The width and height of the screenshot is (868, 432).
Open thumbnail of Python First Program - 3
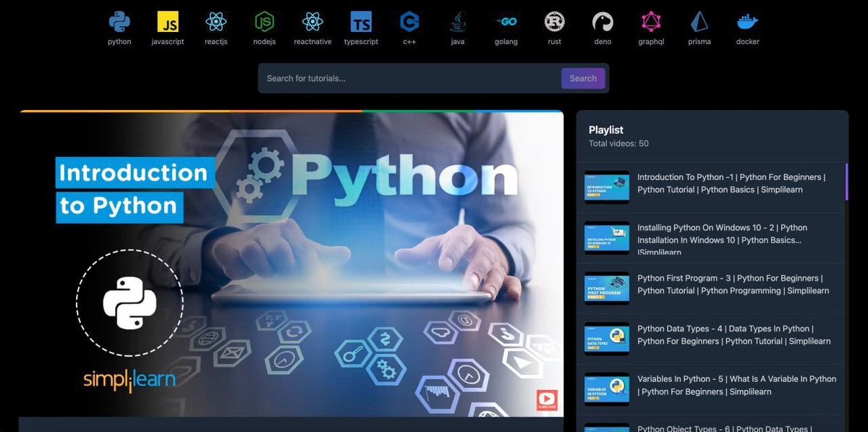(607, 288)
